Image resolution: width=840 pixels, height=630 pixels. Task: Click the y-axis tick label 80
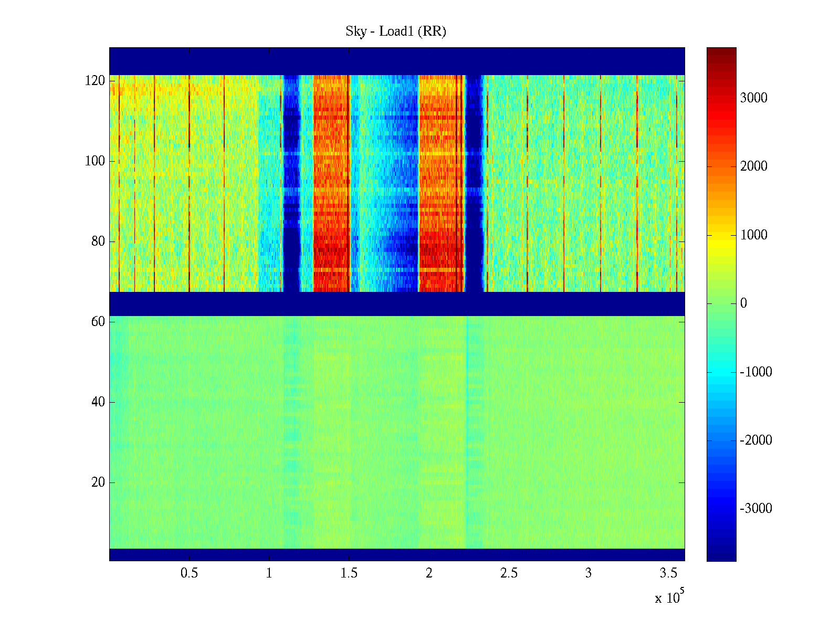98,241
